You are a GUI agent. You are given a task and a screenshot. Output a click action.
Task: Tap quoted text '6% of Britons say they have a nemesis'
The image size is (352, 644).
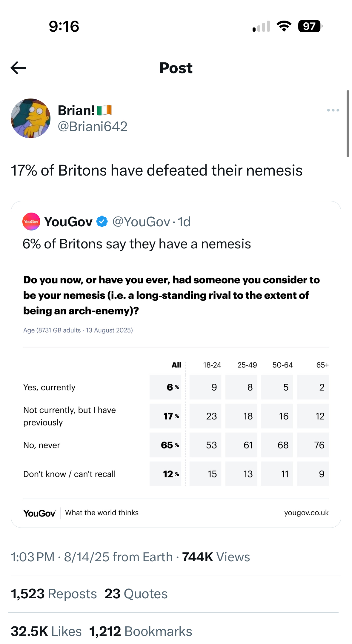tap(137, 244)
